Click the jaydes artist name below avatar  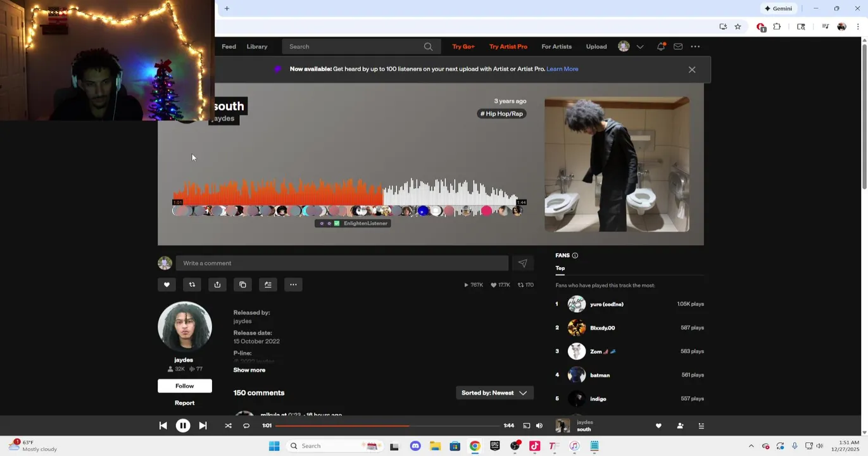[x=184, y=360]
